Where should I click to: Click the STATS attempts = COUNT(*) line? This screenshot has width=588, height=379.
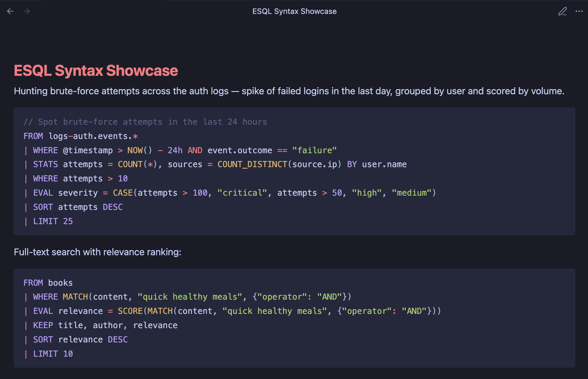pyautogui.click(x=215, y=165)
